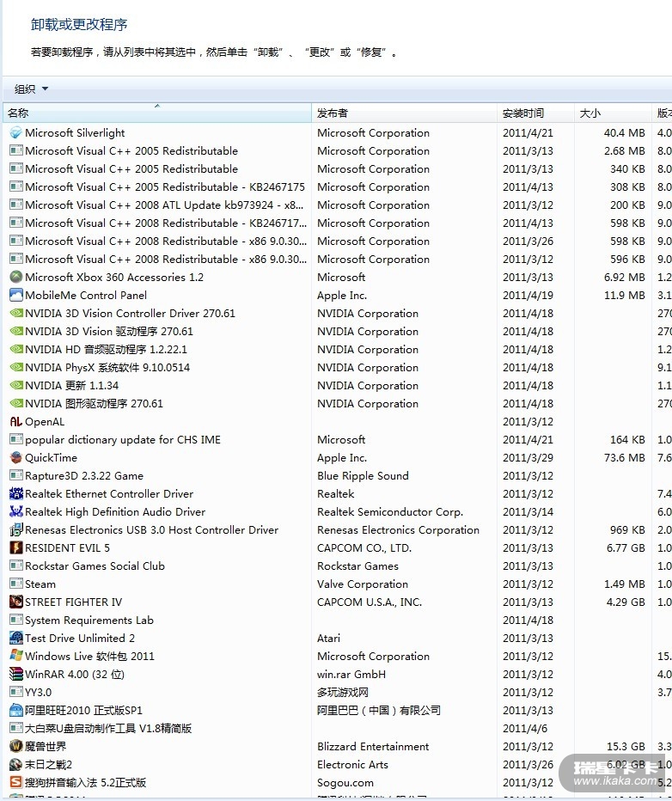Click the Steam program icon

(x=16, y=584)
